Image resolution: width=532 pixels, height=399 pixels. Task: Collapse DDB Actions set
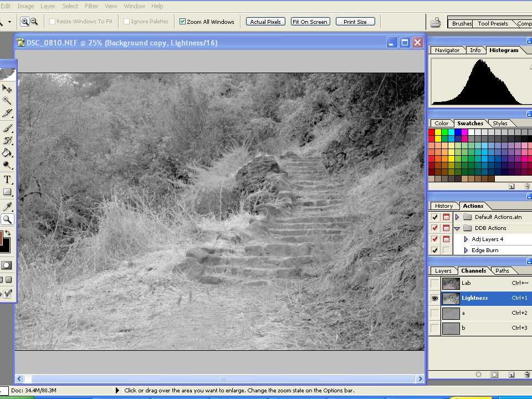[x=457, y=228]
